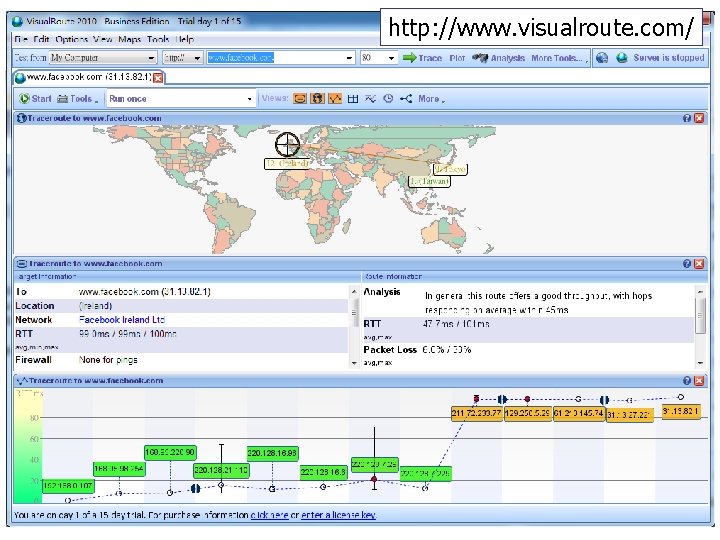Toggle the World map view icon
Viewport: 720px width, 540px height.
(x=317, y=99)
